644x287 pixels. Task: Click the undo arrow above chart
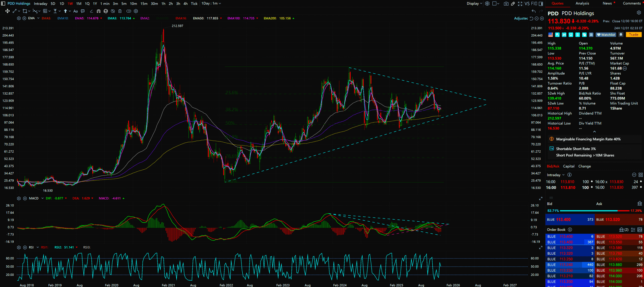534,11
